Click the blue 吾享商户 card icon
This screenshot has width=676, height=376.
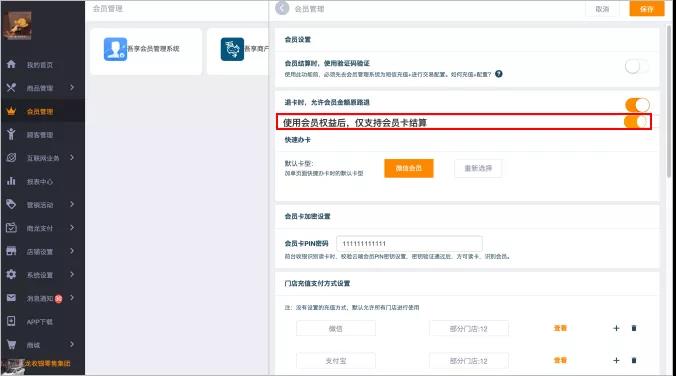tap(232, 49)
